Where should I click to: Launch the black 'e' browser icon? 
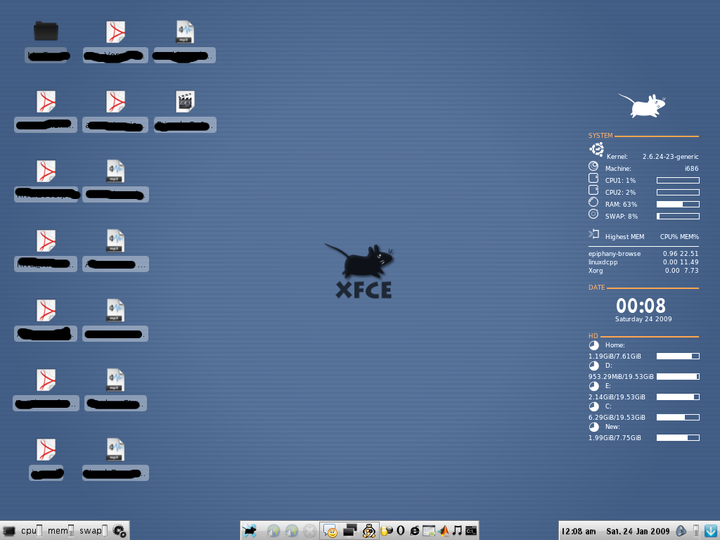pyautogui.click(x=415, y=531)
